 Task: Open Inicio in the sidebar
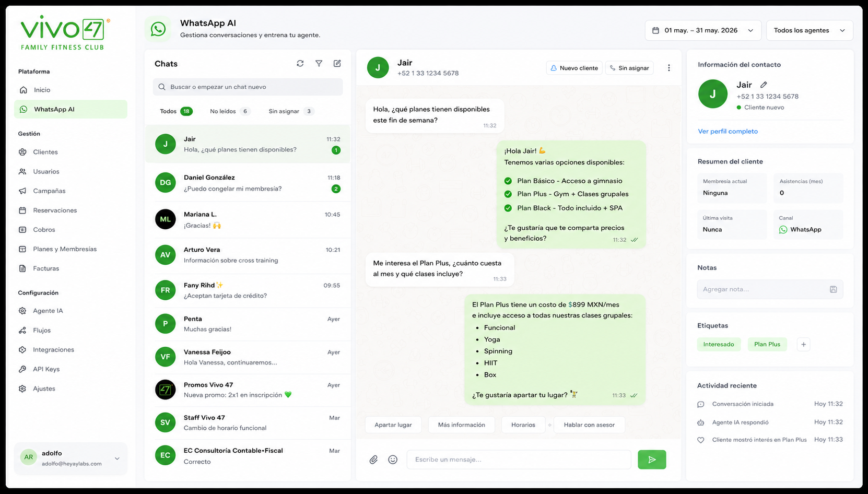pyautogui.click(x=71, y=90)
